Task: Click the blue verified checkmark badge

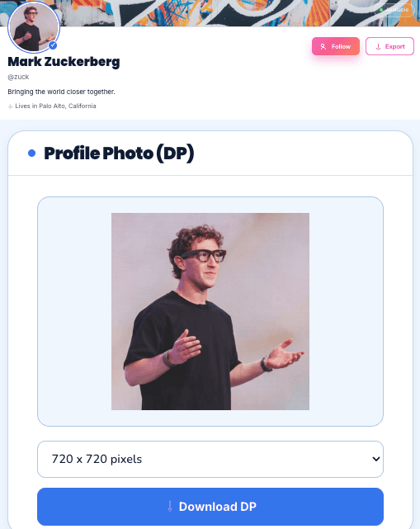Action: (x=53, y=45)
